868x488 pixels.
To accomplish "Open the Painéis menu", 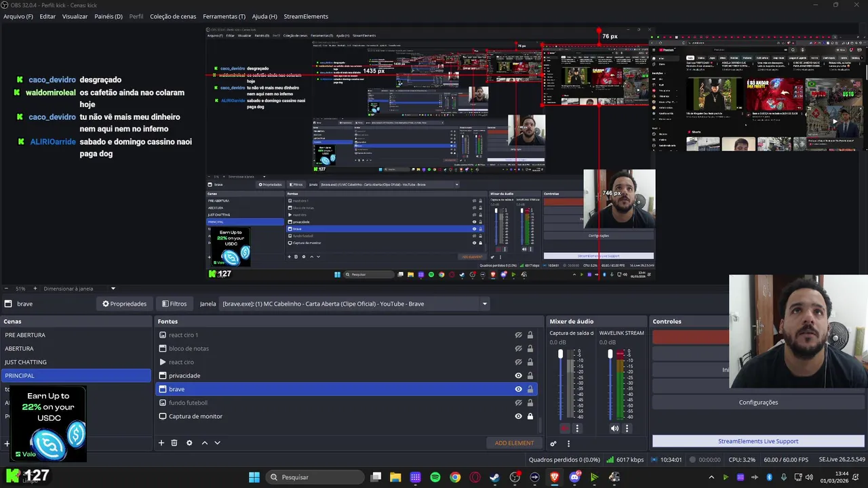I will (108, 16).
